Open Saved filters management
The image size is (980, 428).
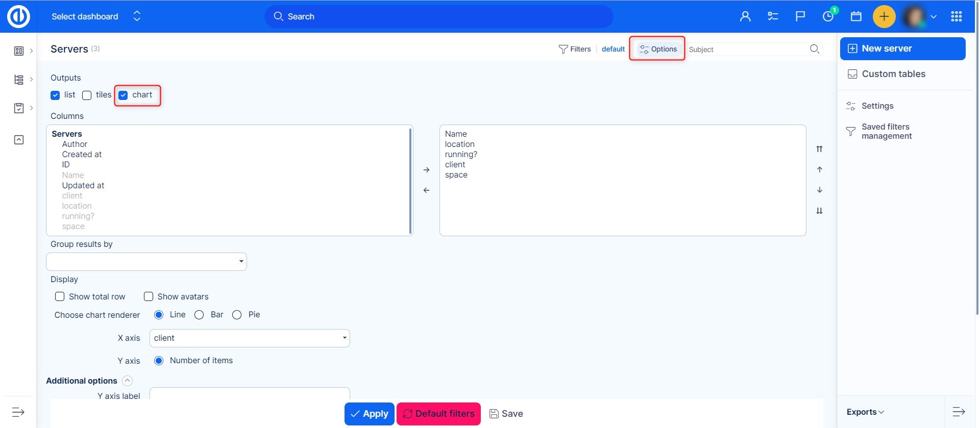click(886, 131)
